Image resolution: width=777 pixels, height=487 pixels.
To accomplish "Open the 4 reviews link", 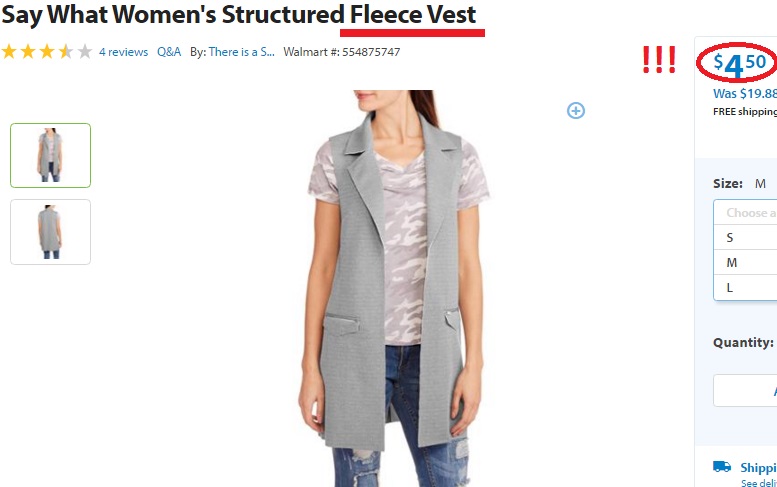I will tap(123, 52).
